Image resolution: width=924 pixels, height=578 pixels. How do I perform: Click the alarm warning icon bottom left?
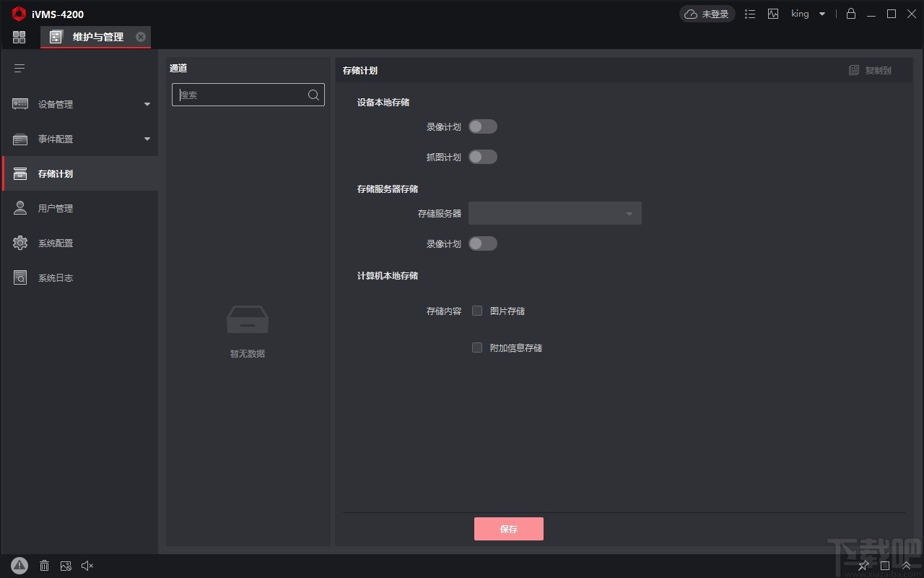click(x=19, y=566)
